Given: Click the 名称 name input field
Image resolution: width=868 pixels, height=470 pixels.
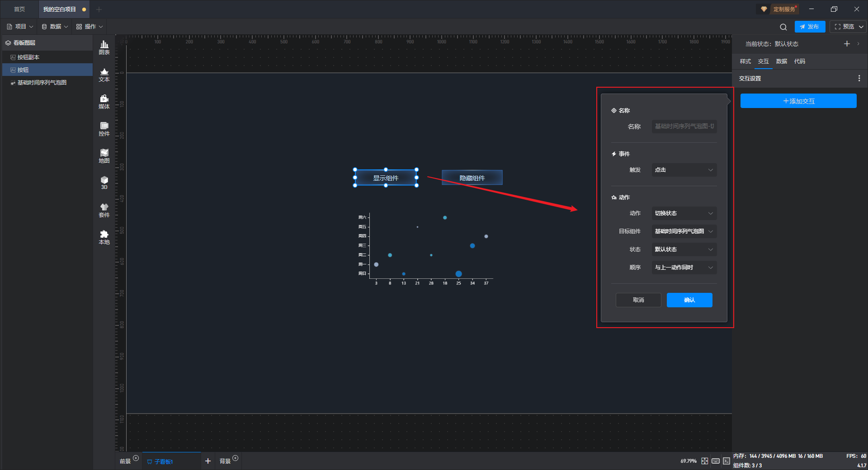Looking at the screenshot, I should click(684, 127).
